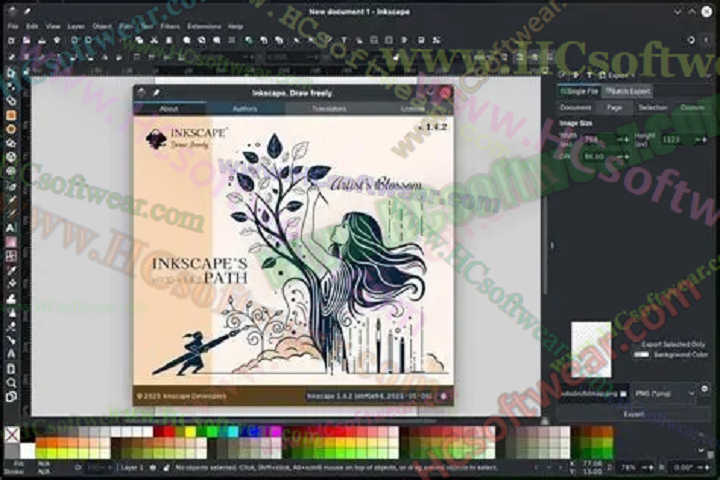The width and height of the screenshot is (720, 480).
Task: Click the New document icon
Action: pos(11,40)
